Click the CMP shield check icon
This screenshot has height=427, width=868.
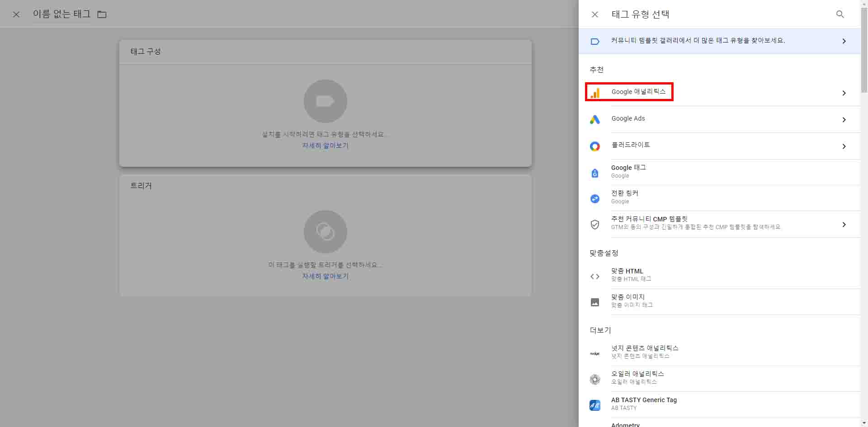pyautogui.click(x=595, y=225)
